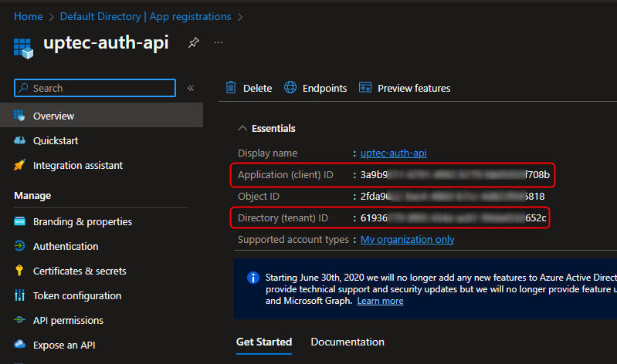Viewport: 617px width, 364px height.
Task: Open the Authentication settings
Action: pyautogui.click(x=65, y=246)
